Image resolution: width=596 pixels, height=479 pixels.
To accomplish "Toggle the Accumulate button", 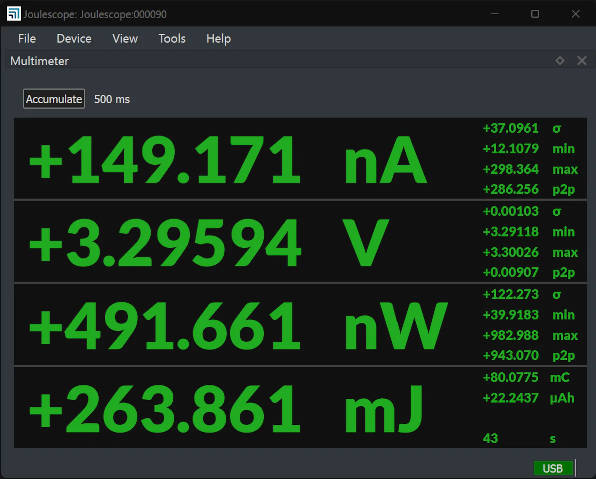I will (54, 99).
